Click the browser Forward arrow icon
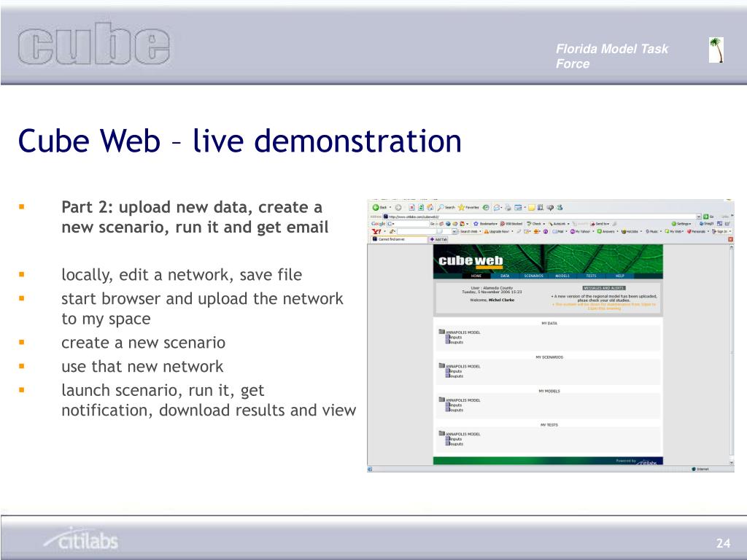Viewport: 747px width, 560px height. pos(398,208)
